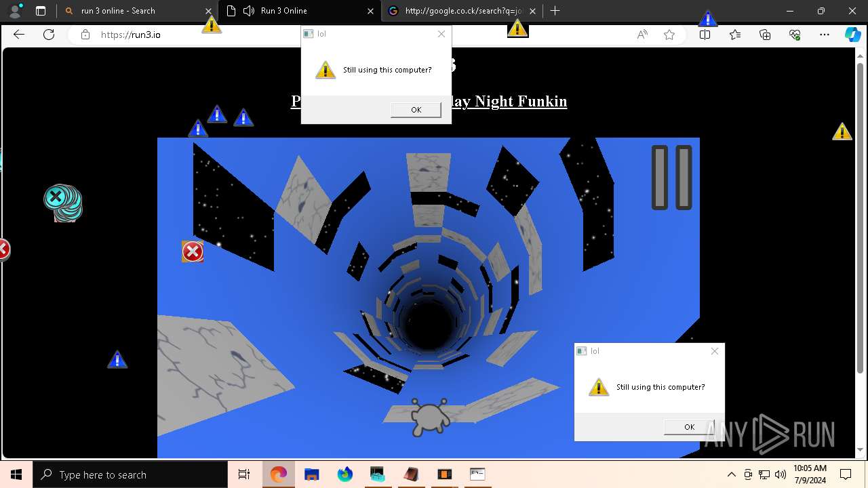
Task: Open the Windows Start menu
Action: pyautogui.click(x=16, y=474)
